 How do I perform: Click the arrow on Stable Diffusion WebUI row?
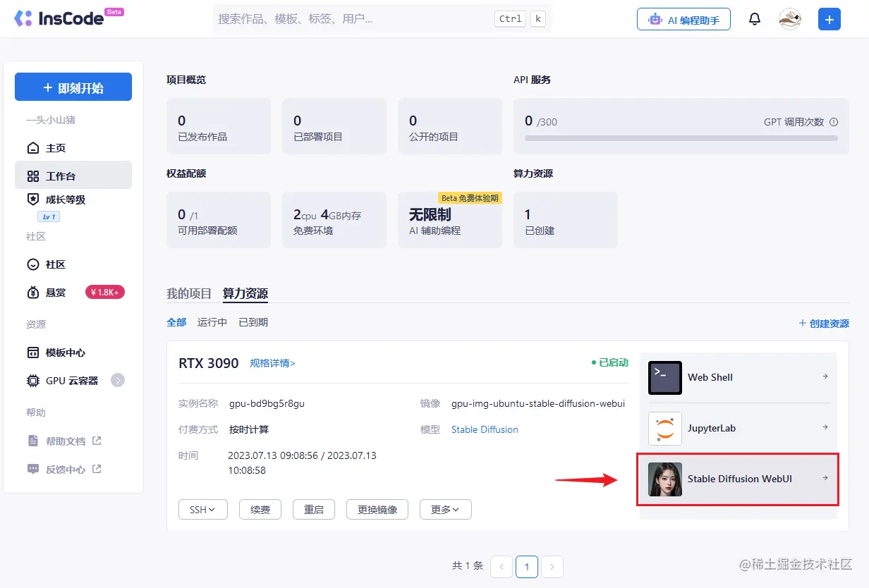[x=825, y=478]
